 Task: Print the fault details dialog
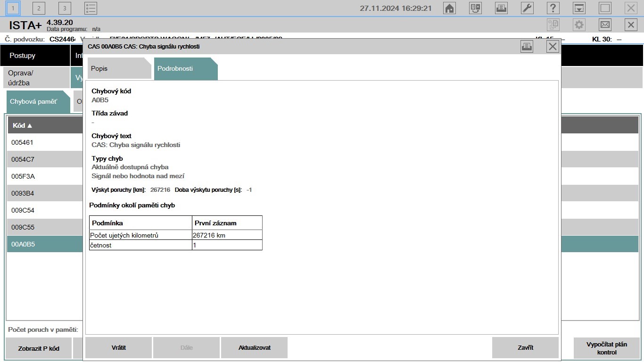coord(527,46)
